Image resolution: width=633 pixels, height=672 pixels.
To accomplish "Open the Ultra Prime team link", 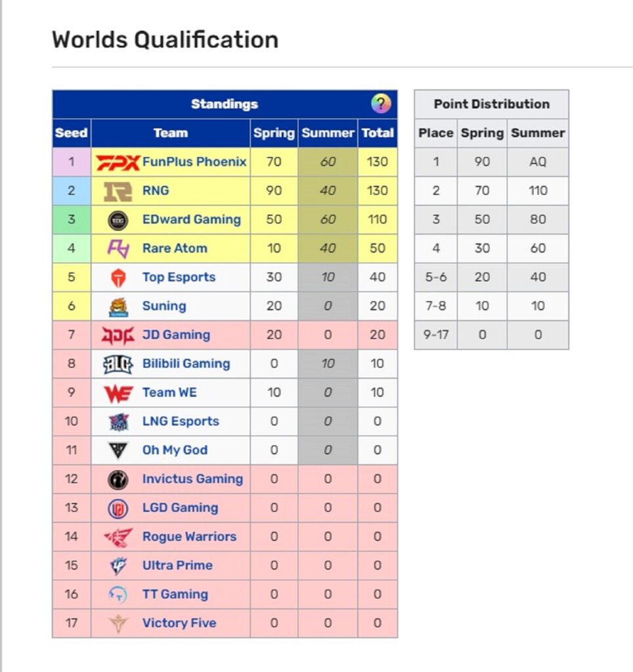I will pyautogui.click(x=177, y=565).
